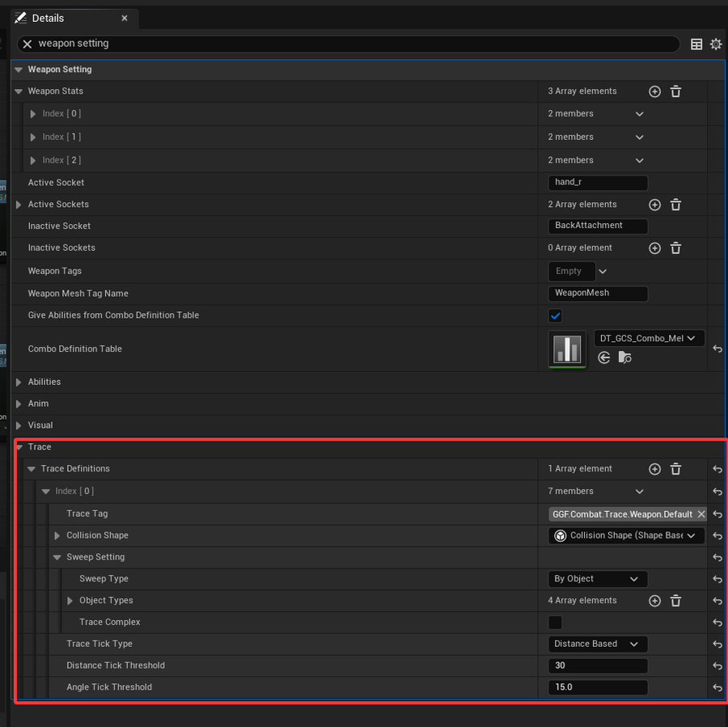Enable the Trace Complex checkbox

pos(555,623)
